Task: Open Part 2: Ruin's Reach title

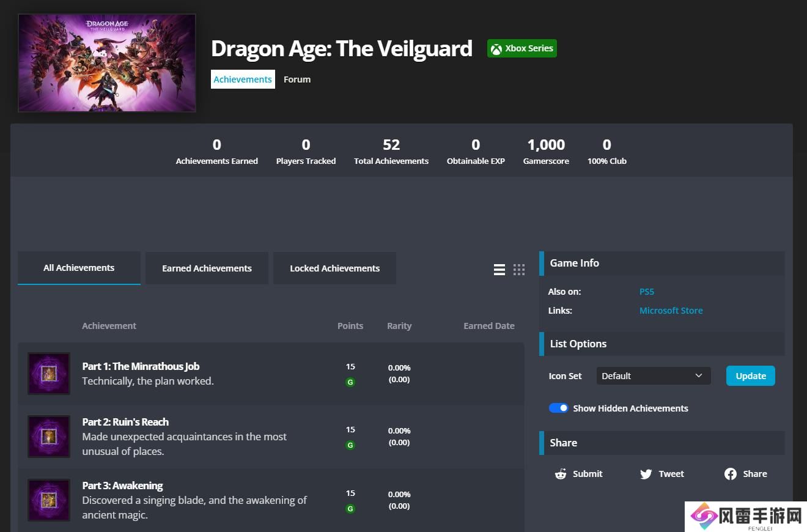Action: point(125,422)
